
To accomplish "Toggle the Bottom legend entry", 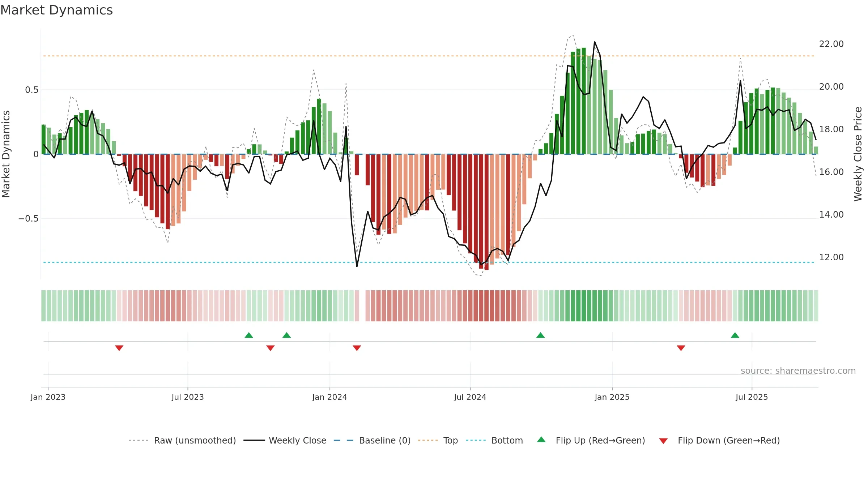I will coord(494,440).
